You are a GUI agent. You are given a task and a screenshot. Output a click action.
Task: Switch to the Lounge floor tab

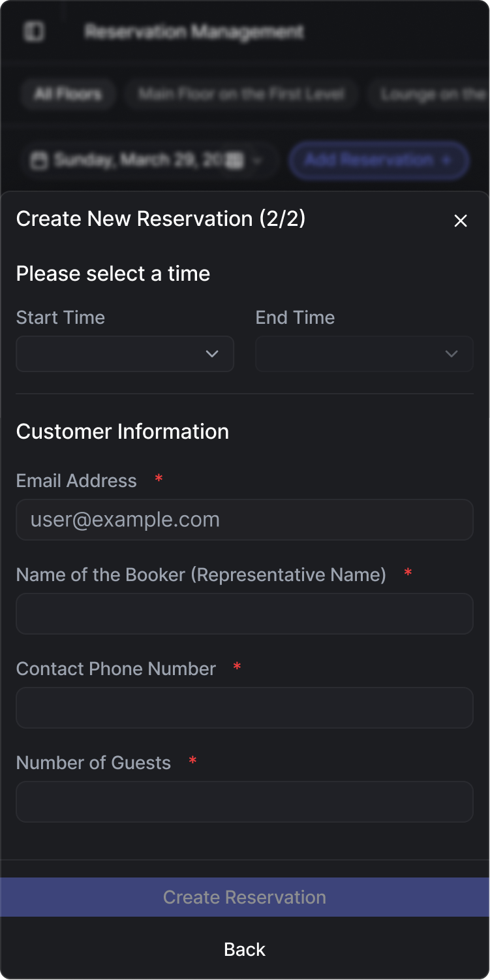coord(431,95)
